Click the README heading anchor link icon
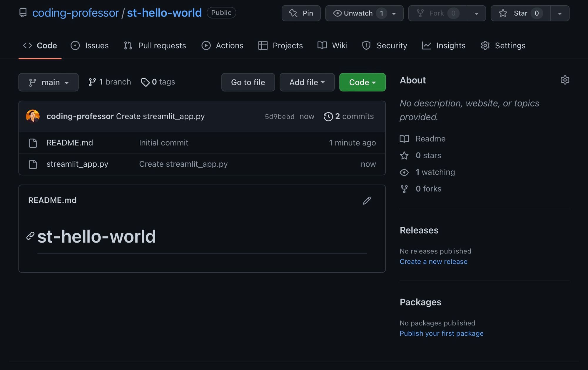Viewport: 588px width, 370px height. 30,236
